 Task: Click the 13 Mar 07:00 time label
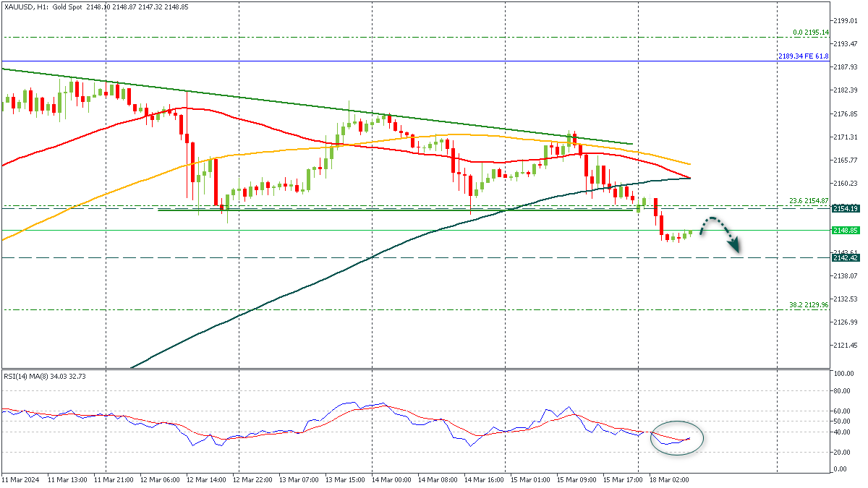299,479
